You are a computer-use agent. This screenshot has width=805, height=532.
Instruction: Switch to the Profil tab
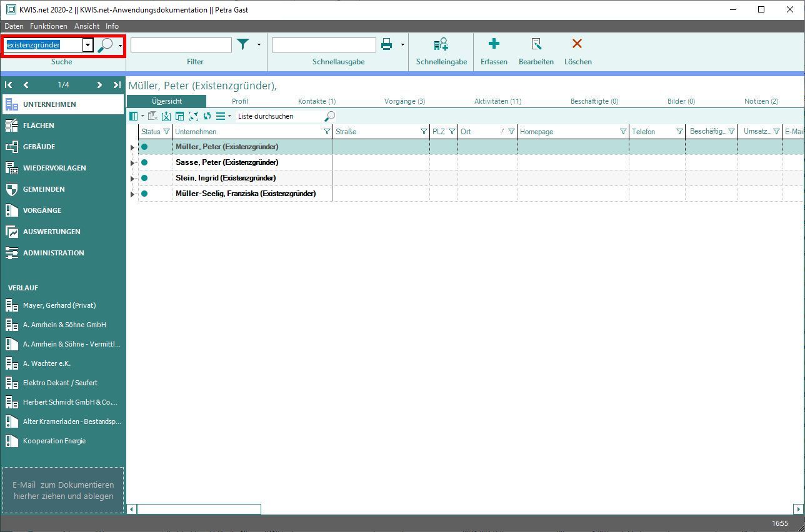coord(240,101)
